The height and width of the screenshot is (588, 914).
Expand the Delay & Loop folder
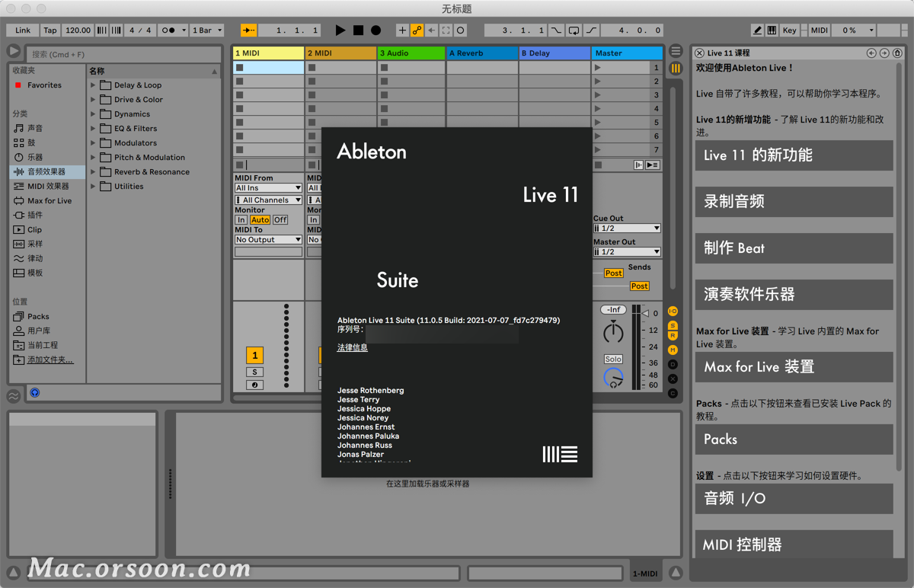pos(93,85)
